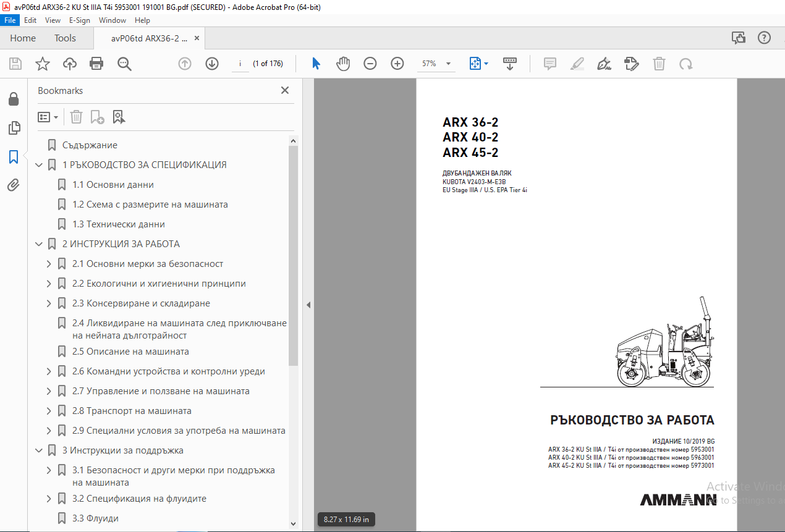The width and height of the screenshot is (785, 532).
Task: Choose the Selection arrow tool
Action: tap(316, 64)
